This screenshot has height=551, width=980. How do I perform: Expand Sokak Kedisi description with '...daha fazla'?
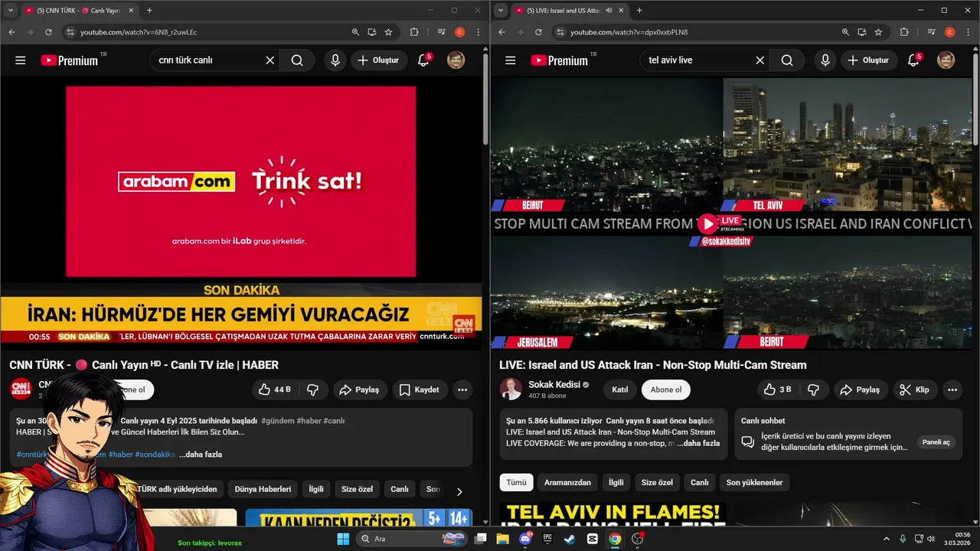(x=698, y=443)
